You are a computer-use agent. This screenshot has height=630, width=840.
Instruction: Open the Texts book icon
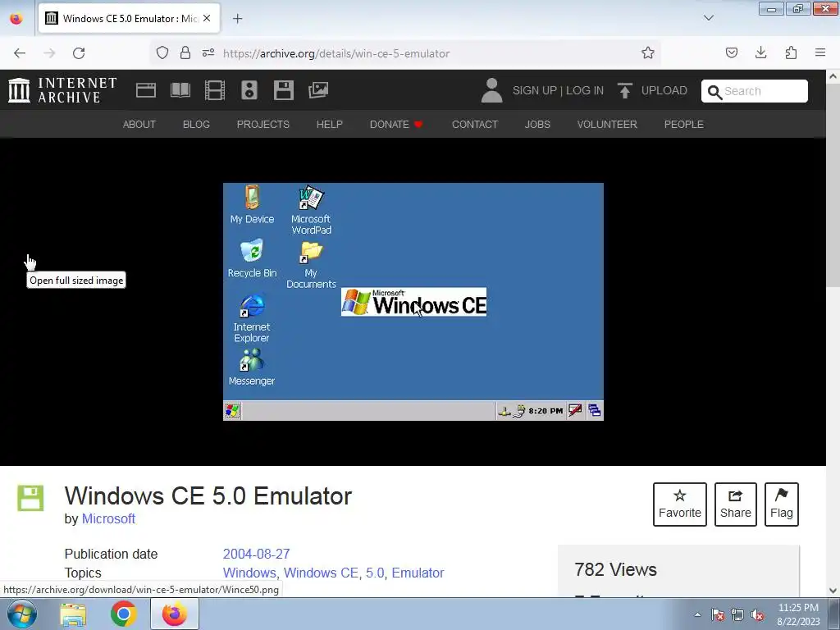[180, 90]
